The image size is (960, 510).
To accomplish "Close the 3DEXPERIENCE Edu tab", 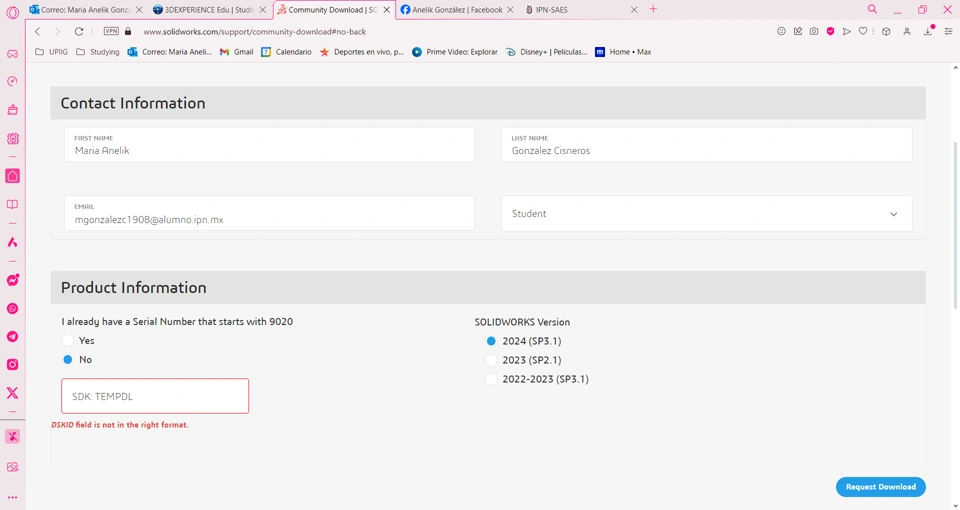I will [263, 10].
